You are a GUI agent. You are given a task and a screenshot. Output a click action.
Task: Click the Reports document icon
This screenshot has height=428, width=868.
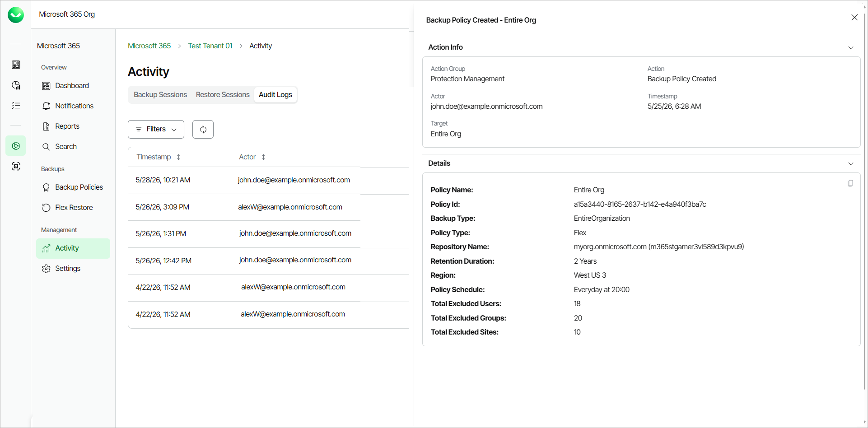(46, 126)
